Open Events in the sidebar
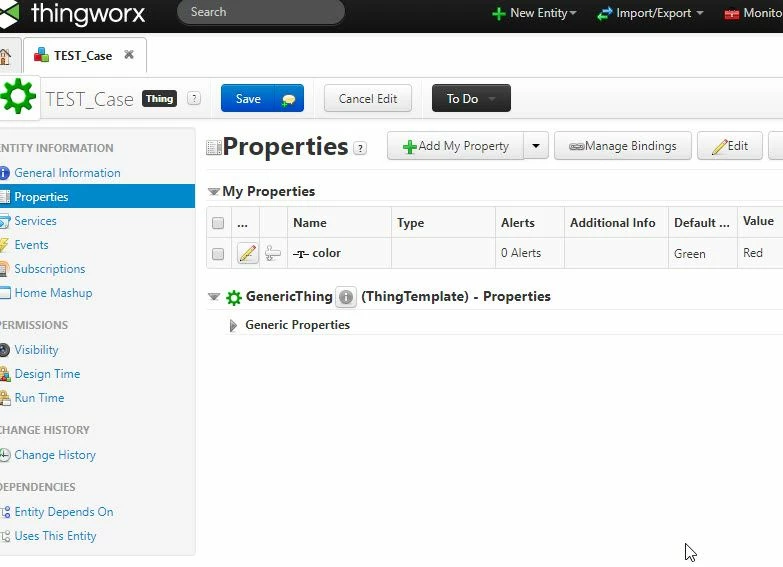783x567 pixels. tap(31, 245)
